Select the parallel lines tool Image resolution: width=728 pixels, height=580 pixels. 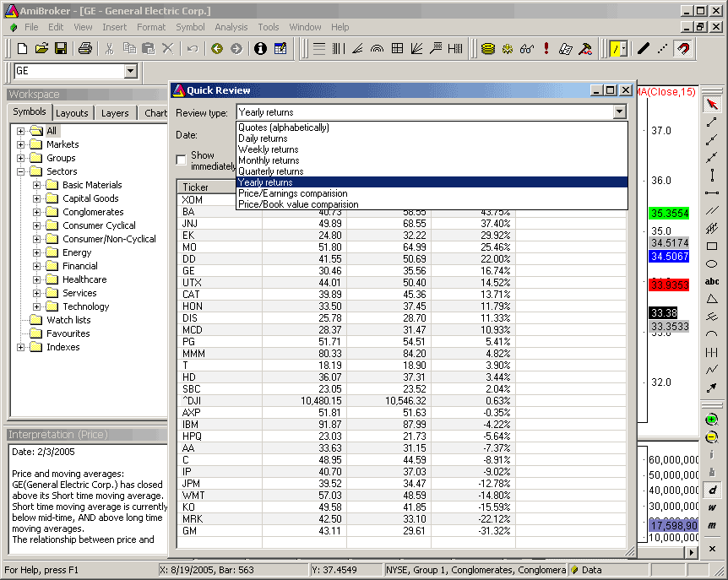pyautogui.click(x=712, y=210)
